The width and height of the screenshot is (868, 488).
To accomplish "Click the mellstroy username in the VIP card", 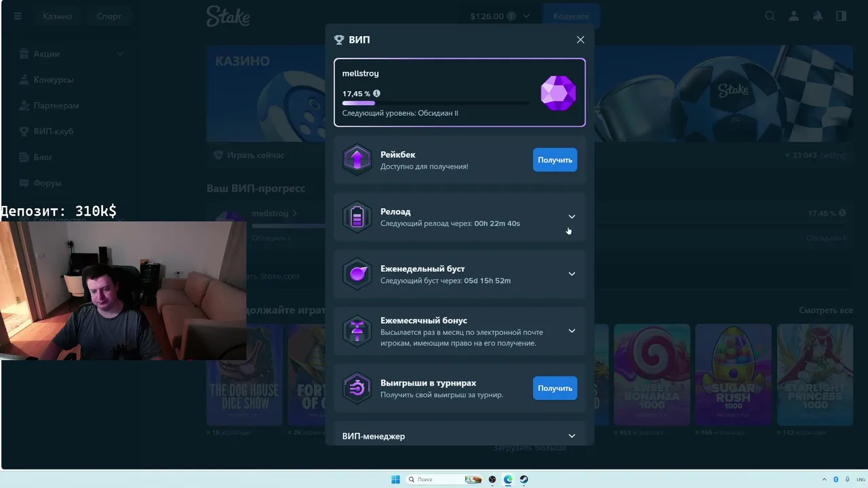I will click(x=361, y=73).
